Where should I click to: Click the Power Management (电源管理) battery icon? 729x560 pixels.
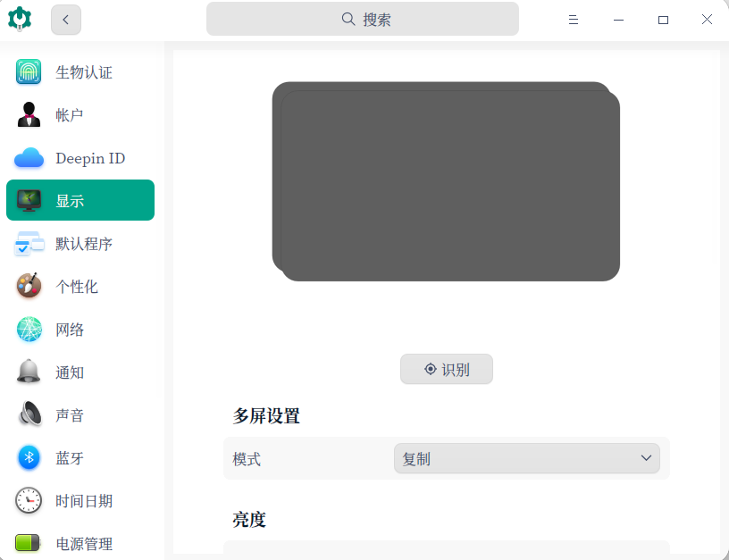pos(29,543)
